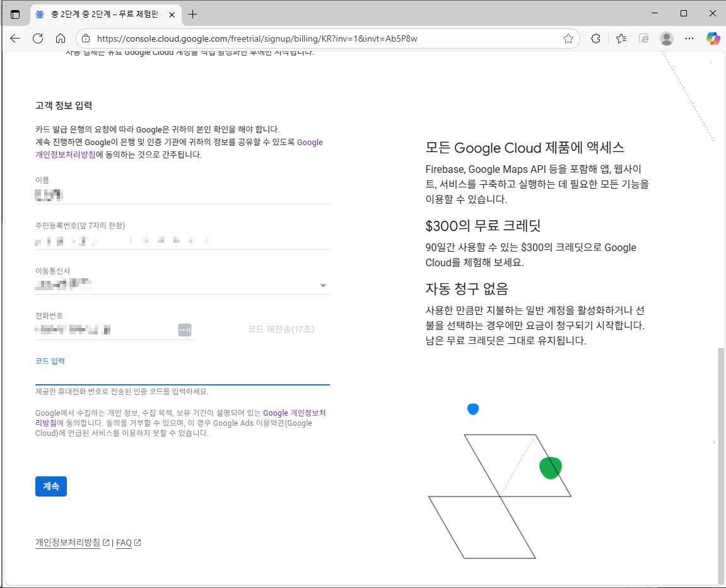Click the 주민등록번호 input field
Viewport: 726px width, 588px height.
[x=182, y=240]
